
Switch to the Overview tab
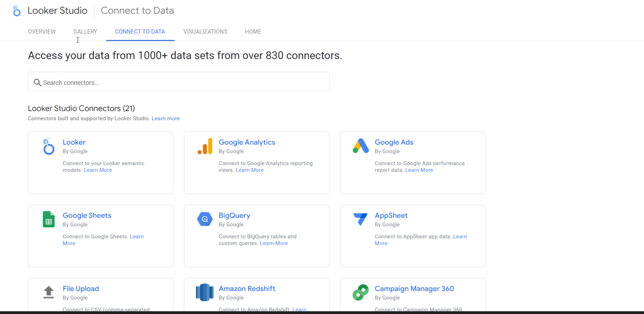(x=42, y=31)
